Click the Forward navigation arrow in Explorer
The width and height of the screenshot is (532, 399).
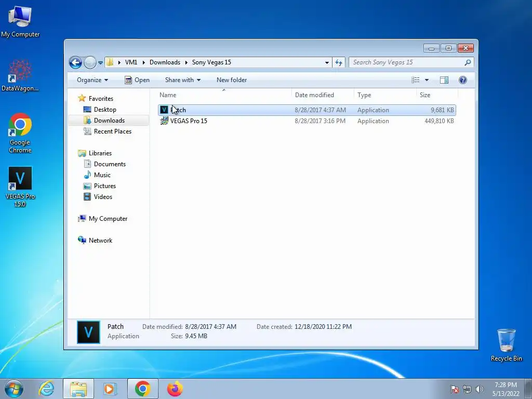click(x=90, y=62)
